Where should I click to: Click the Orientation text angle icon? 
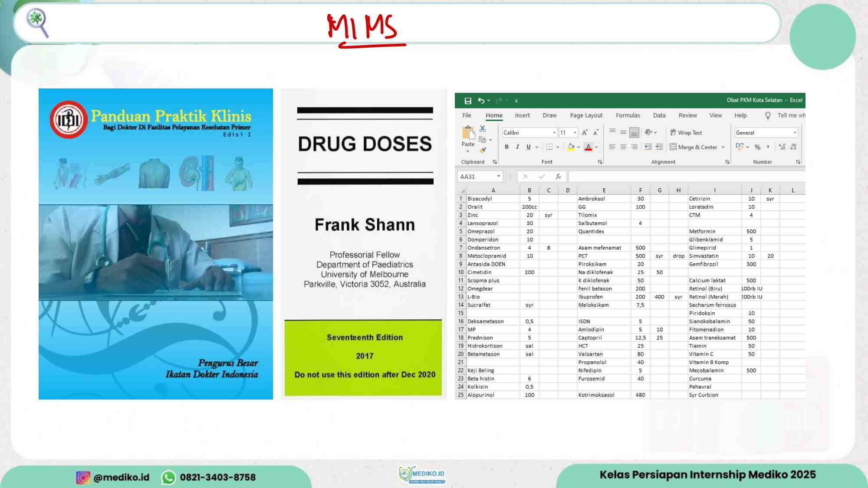[648, 132]
